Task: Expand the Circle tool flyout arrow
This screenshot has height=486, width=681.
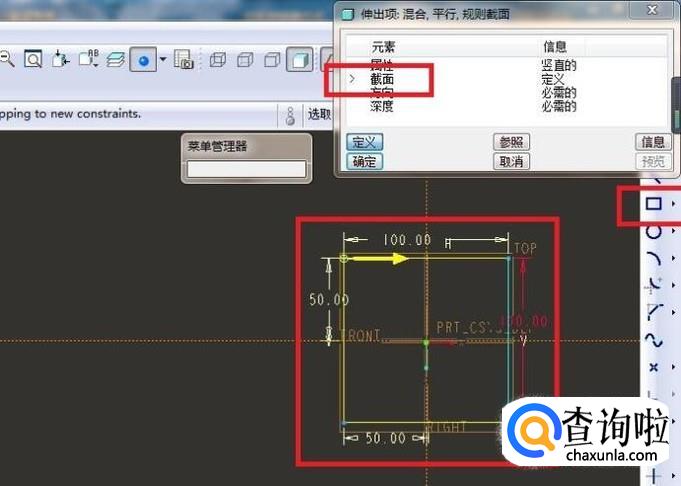Action: coord(673,231)
